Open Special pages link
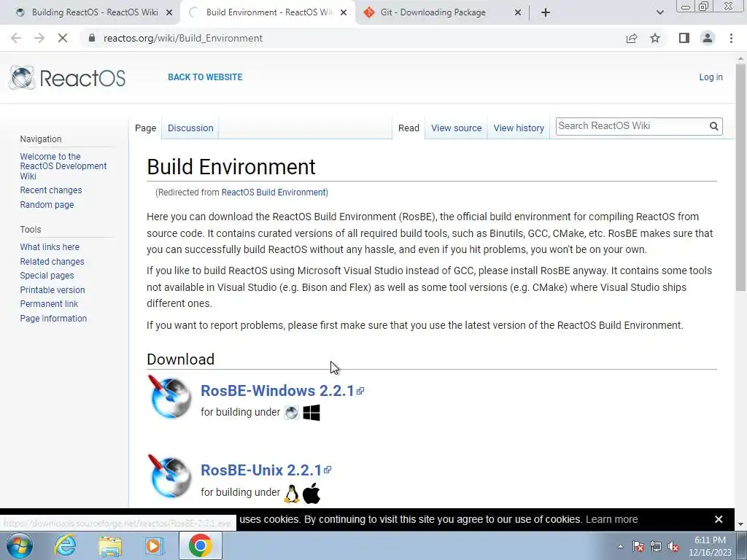Image resolution: width=747 pixels, height=560 pixels. 47,276
